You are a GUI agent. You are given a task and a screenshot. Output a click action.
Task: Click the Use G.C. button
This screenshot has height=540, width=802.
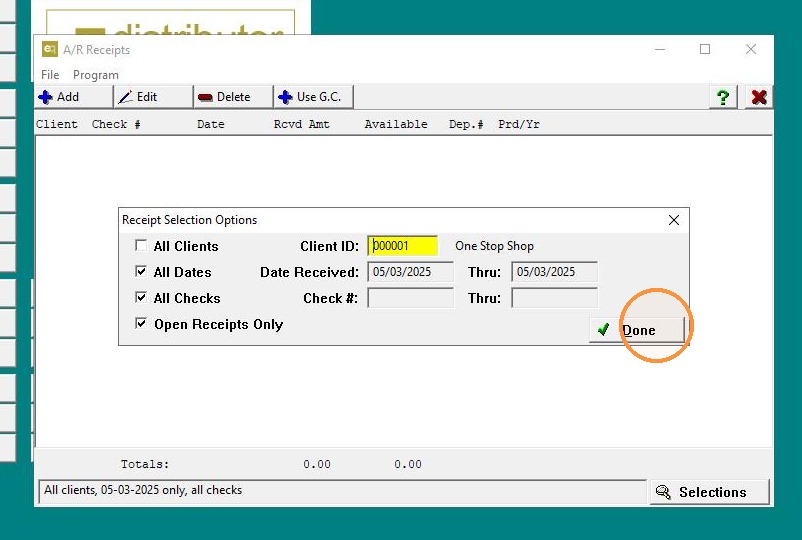(314, 97)
